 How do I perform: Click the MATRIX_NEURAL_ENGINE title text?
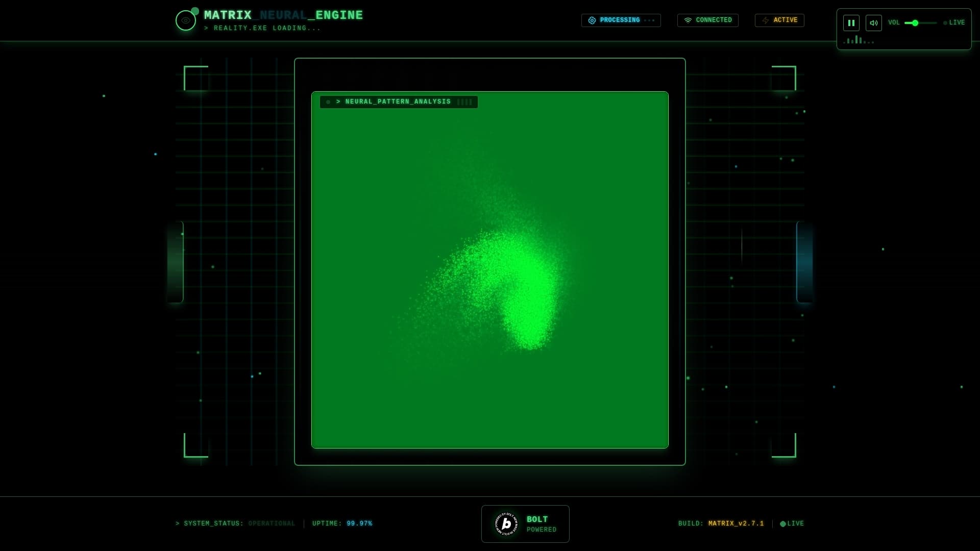coord(283,15)
